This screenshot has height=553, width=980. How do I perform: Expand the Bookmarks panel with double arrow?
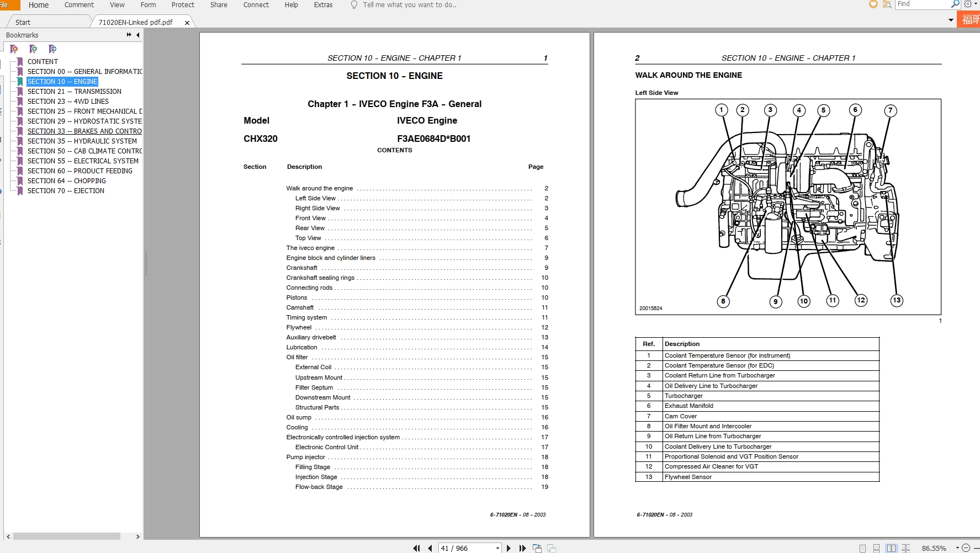[129, 35]
